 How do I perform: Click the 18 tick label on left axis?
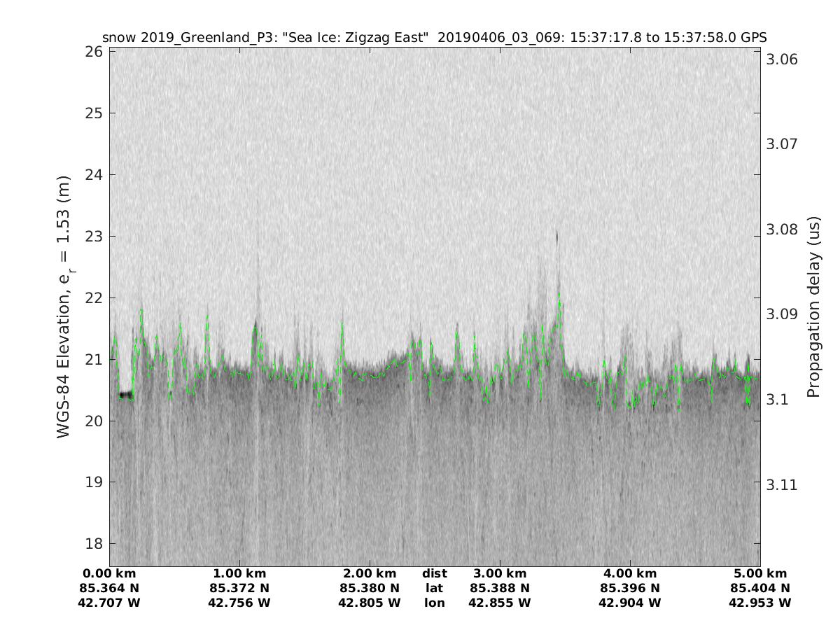[x=94, y=543]
